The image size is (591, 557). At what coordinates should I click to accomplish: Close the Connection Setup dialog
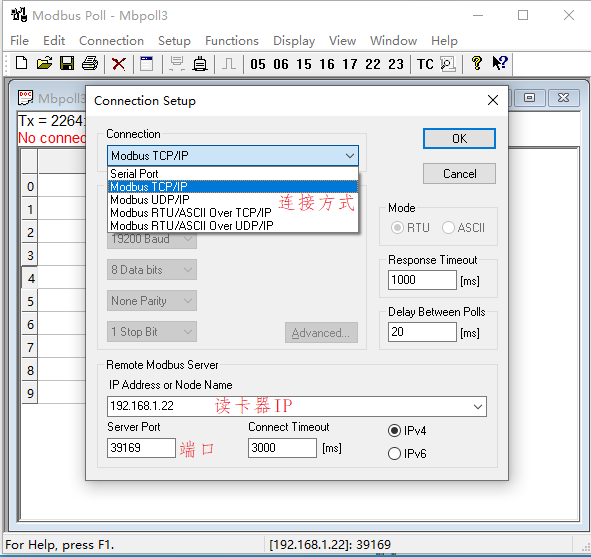pyautogui.click(x=493, y=100)
